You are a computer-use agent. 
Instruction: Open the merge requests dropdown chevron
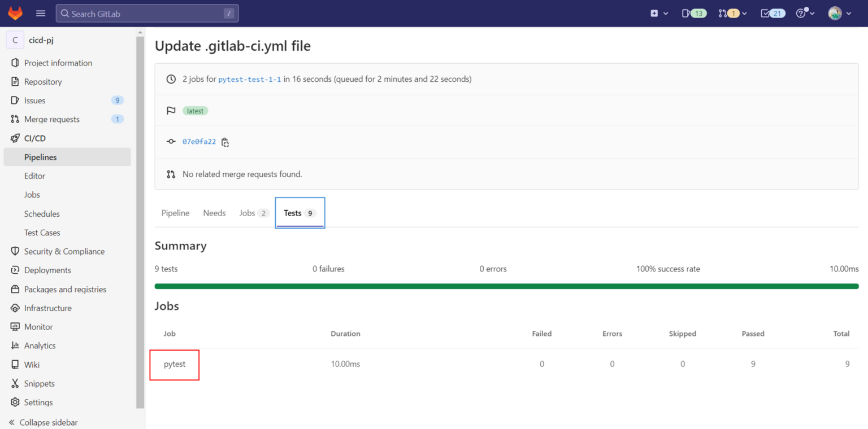coord(745,12)
